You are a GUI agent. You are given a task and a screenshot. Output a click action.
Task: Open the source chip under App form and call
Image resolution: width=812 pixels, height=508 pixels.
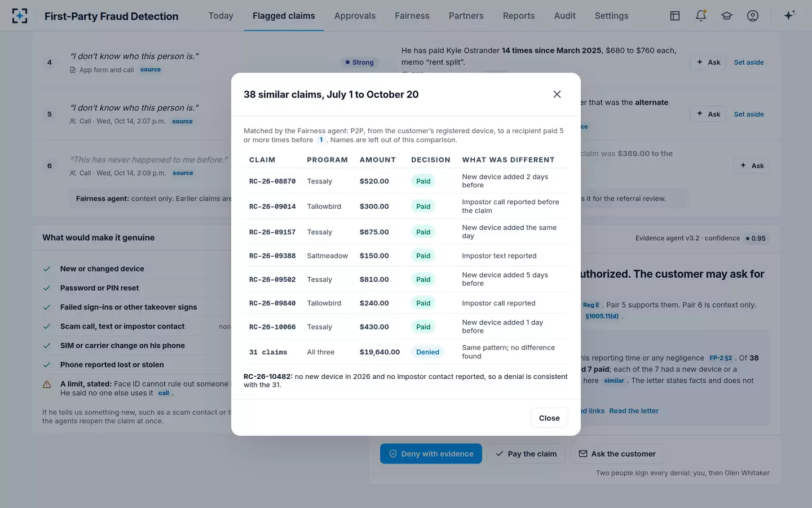[x=151, y=70]
